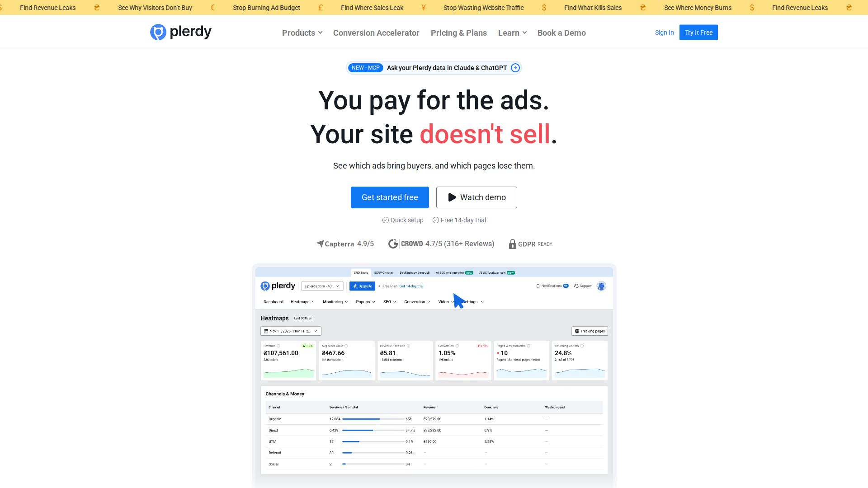Expand the Heatmaps menu in the dashboard nav

click(302, 302)
